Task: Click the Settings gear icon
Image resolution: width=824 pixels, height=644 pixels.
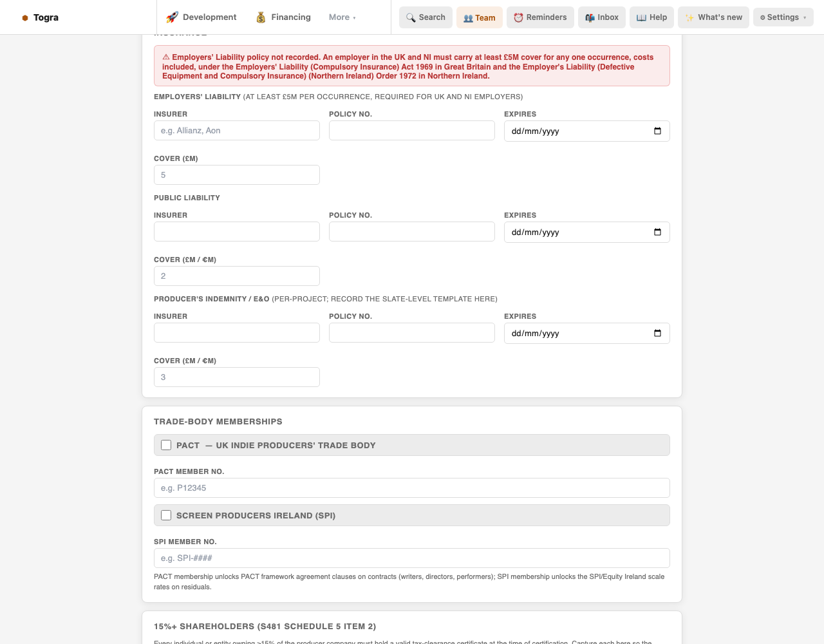Action: pos(763,17)
